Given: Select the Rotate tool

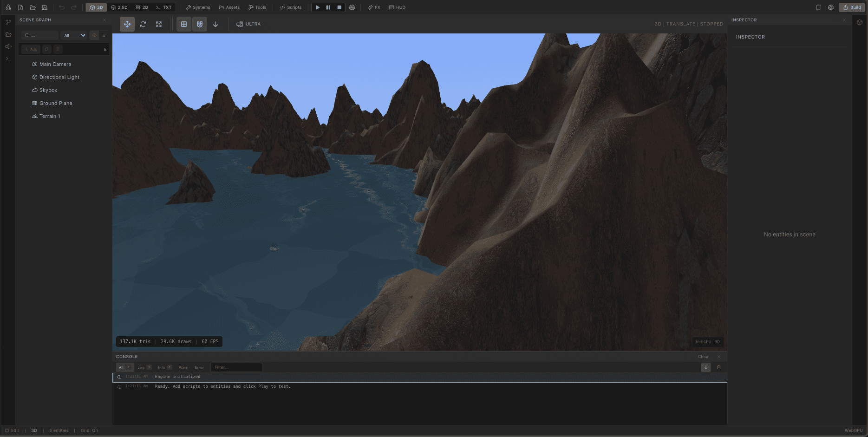Looking at the screenshot, I should tap(143, 24).
